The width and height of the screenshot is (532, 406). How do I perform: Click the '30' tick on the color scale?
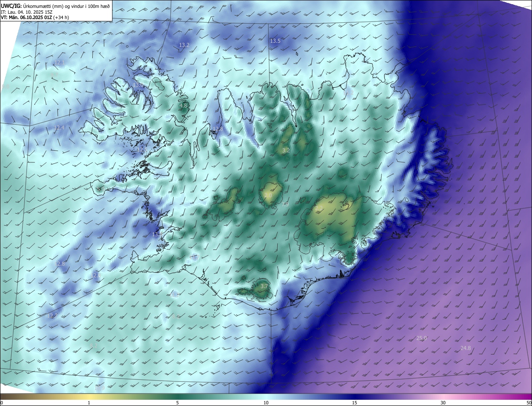[443, 403]
